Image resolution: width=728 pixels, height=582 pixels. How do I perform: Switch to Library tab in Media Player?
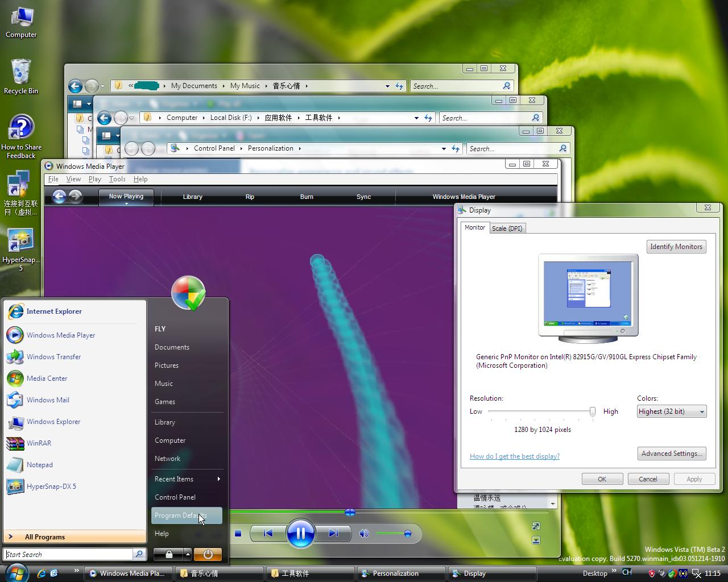[x=193, y=197]
